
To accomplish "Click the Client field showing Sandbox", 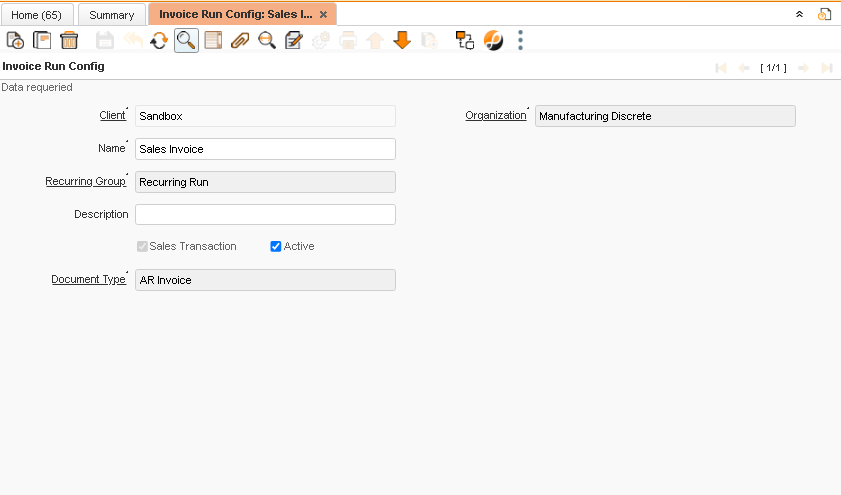I will [265, 116].
